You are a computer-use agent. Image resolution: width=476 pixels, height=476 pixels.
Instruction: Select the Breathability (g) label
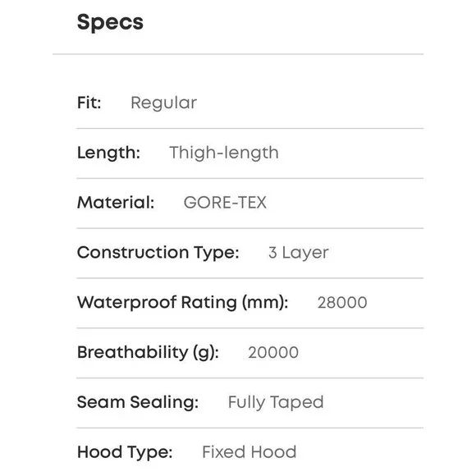[149, 352]
